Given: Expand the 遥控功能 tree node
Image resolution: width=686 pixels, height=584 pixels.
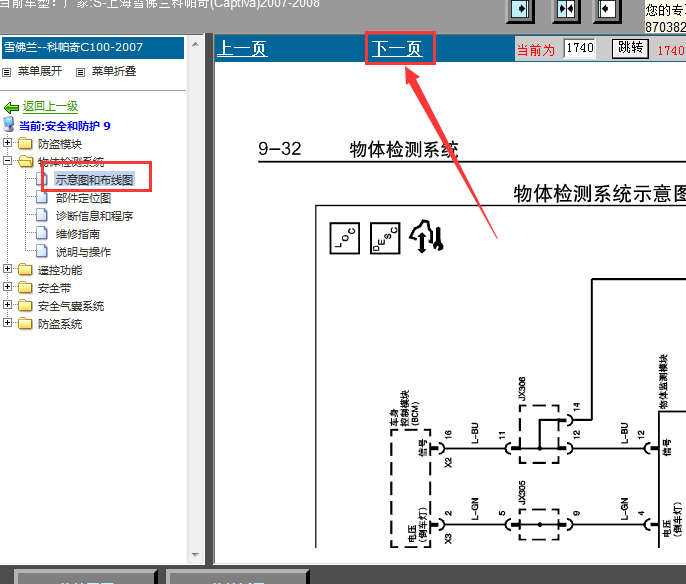Looking at the screenshot, I should pyautogui.click(x=7, y=269).
